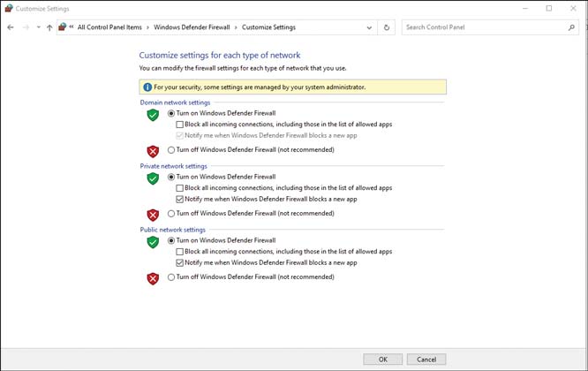This screenshot has height=371, width=588.
Task: Minimize the Customize Settings window
Action: pyautogui.click(x=525, y=8)
